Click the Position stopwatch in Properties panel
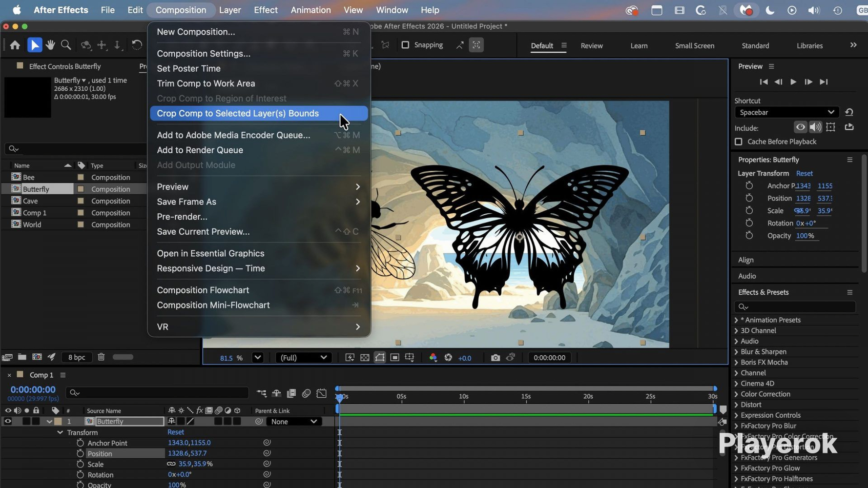This screenshot has width=868, height=488. (x=749, y=198)
